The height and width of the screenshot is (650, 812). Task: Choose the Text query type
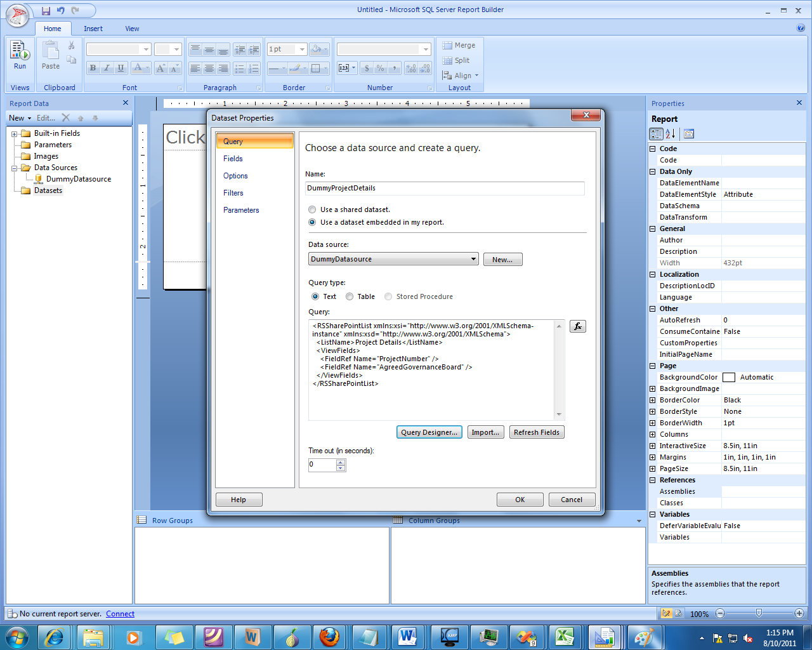click(315, 296)
